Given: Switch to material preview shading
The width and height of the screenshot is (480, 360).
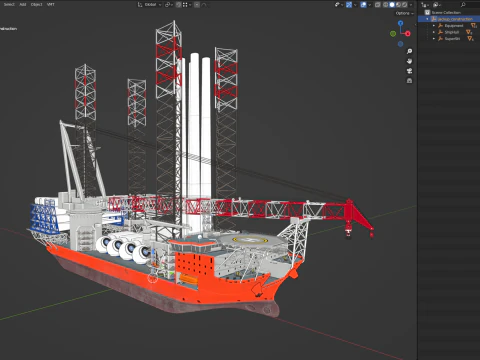Looking at the screenshot, I should (x=398, y=5).
